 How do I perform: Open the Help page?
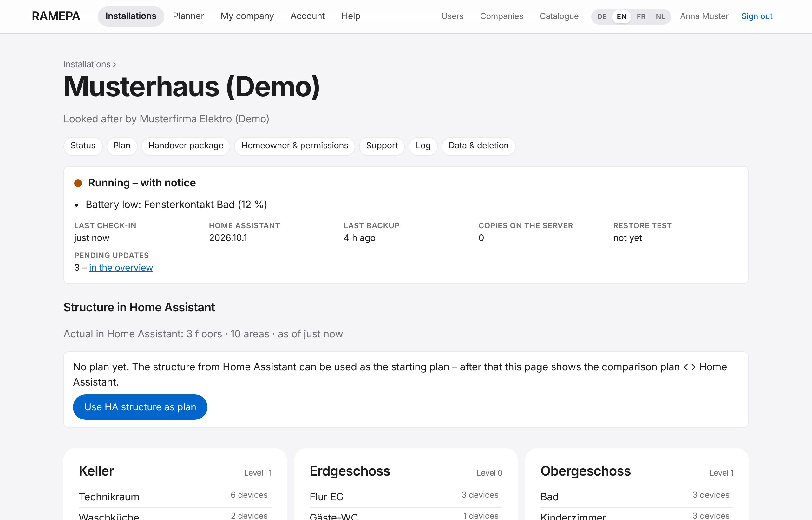point(351,16)
